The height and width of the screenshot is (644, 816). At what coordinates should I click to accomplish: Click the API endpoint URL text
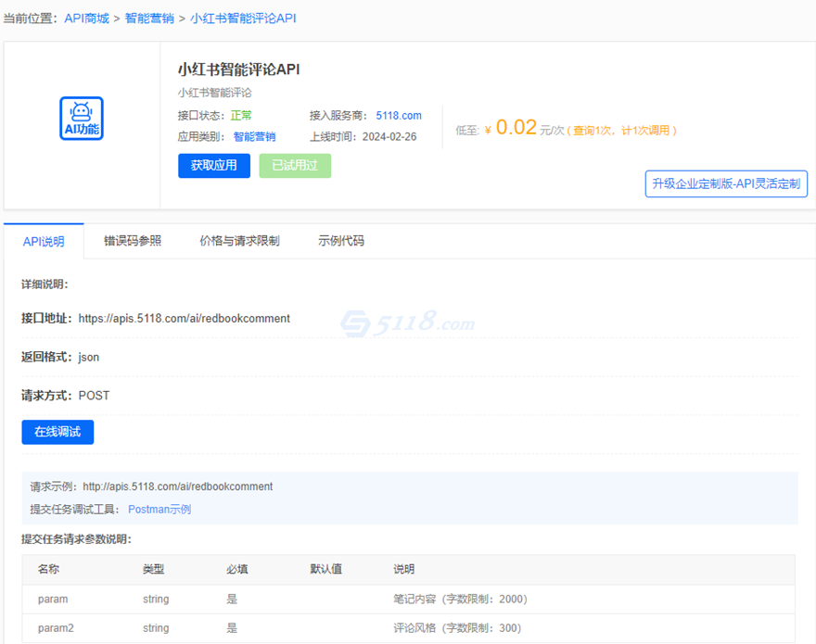tap(184, 318)
